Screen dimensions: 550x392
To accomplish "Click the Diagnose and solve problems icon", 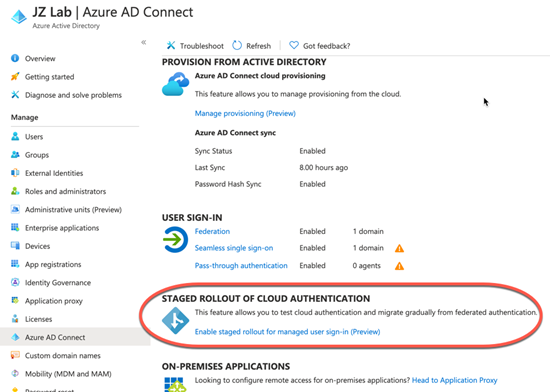I will [x=15, y=95].
